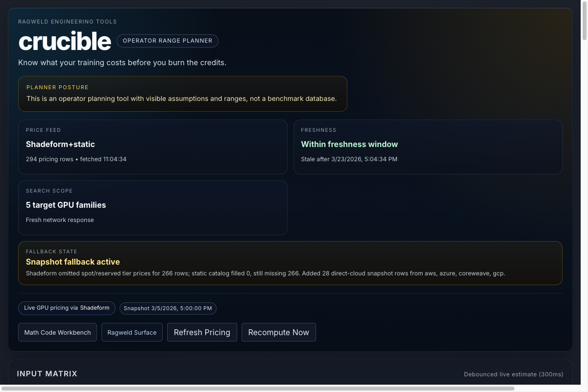Click the Debounced live estimate label
The width and height of the screenshot is (588, 392).
[x=514, y=374]
